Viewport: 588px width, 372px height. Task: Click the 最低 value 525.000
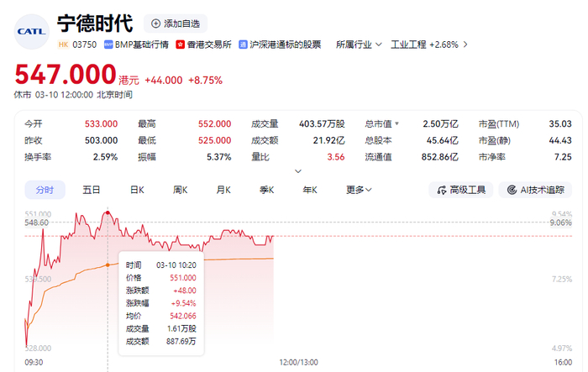(x=214, y=140)
